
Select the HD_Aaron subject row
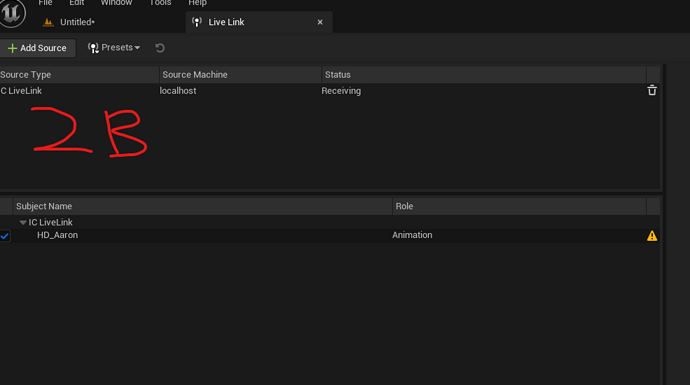click(x=330, y=235)
